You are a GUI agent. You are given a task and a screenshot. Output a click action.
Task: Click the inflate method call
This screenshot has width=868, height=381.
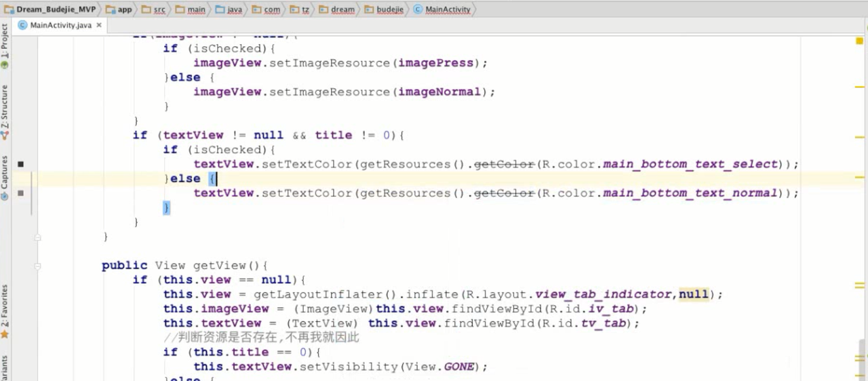point(432,294)
